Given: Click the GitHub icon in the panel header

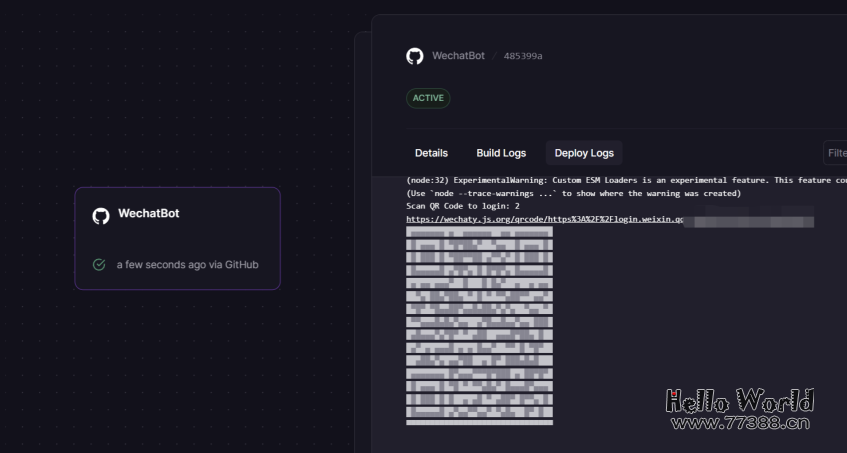Looking at the screenshot, I should click(415, 56).
